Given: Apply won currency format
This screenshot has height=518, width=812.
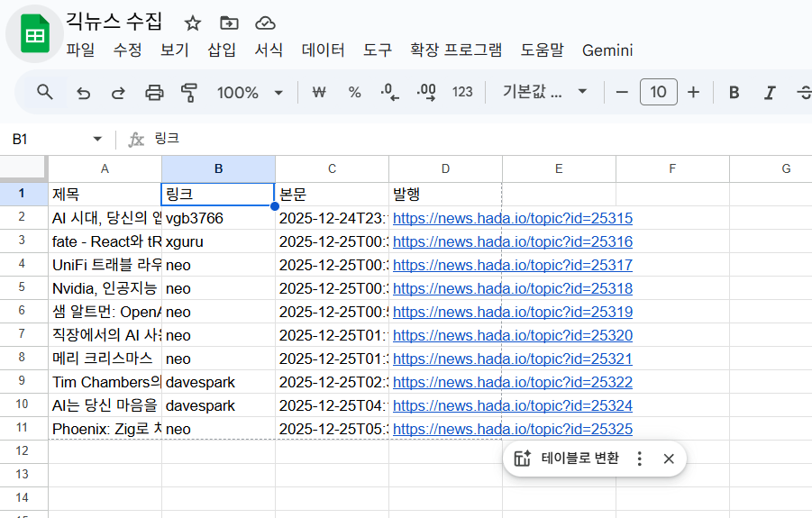Looking at the screenshot, I should pyautogui.click(x=319, y=92).
